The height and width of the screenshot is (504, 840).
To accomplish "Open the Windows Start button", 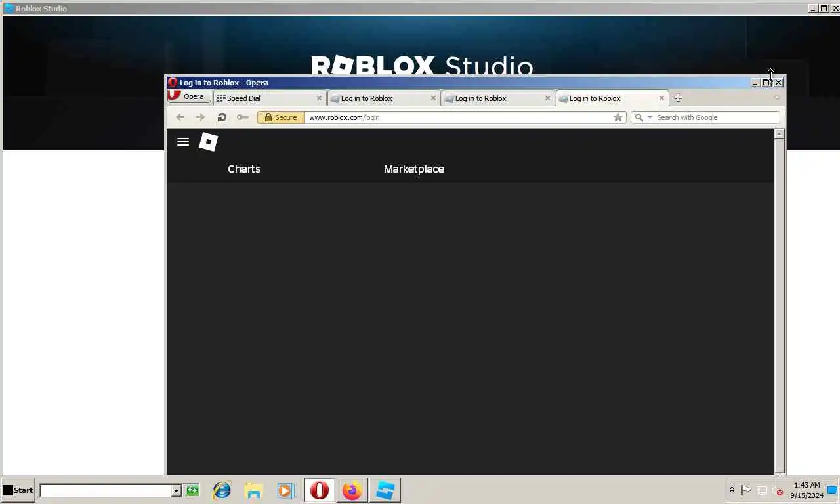I will tap(18, 490).
